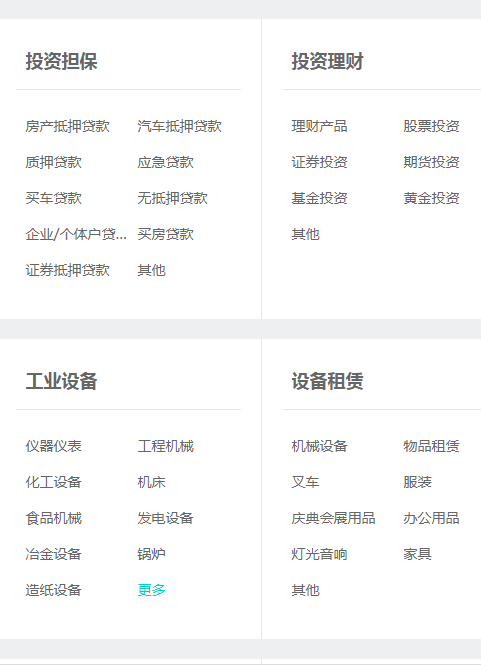Image resolution: width=481 pixels, height=666 pixels.
Task: Click 发电设备 link
Action: click(165, 518)
